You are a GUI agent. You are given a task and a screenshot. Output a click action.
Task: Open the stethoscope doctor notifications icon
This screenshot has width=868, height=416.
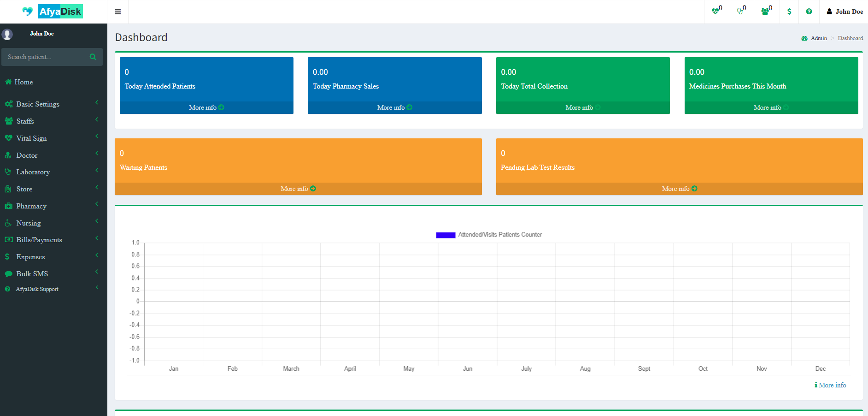(740, 11)
